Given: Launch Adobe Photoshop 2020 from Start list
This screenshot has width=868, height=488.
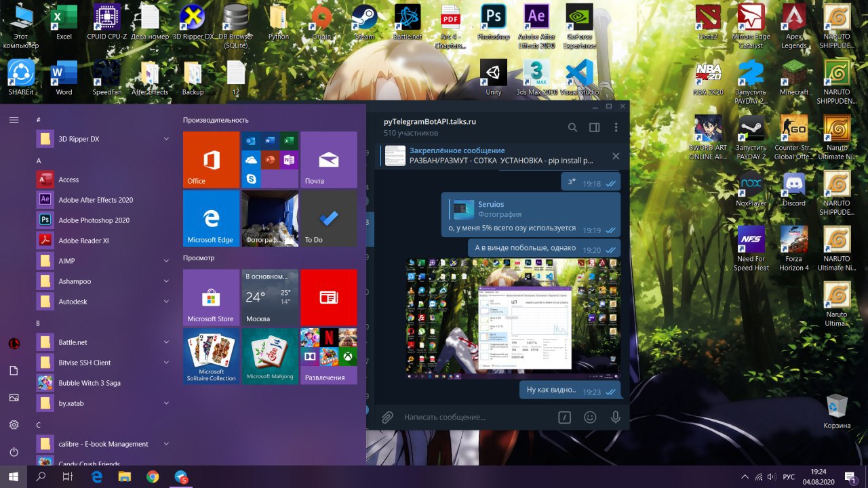Looking at the screenshot, I should point(103,220).
